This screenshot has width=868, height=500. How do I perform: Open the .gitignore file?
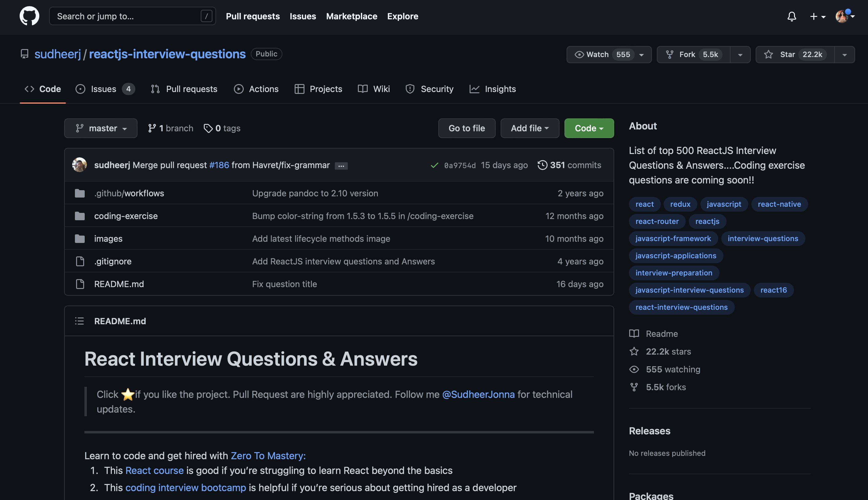coord(113,261)
